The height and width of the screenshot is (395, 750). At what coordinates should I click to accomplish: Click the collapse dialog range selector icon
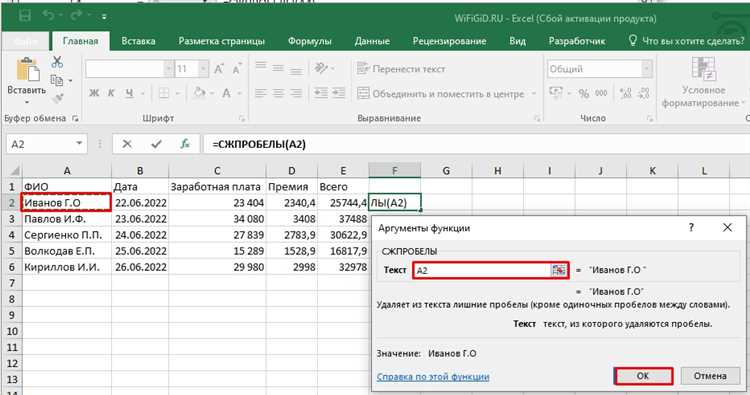(558, 270)
